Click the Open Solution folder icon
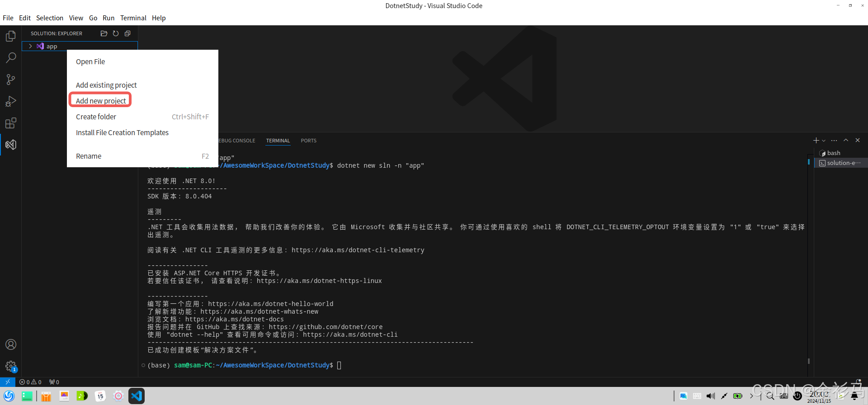The width and height of the screenshot is (868, 405). [x=104, y=33]
